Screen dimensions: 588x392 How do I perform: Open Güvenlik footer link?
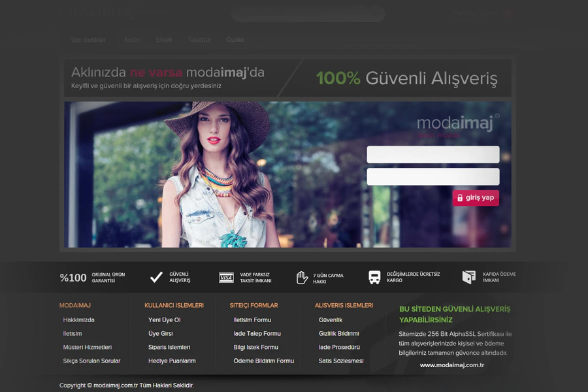click(x=331, y=320)
